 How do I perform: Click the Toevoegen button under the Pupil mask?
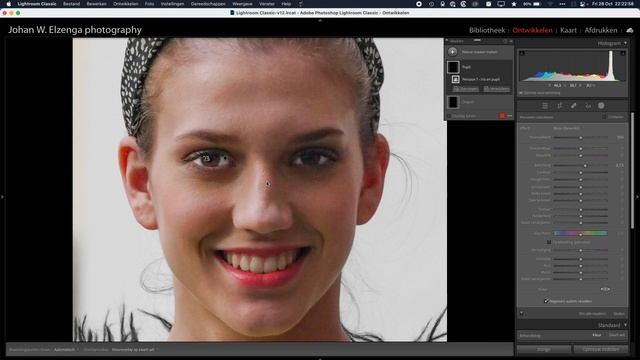click(x=465, y=89)
